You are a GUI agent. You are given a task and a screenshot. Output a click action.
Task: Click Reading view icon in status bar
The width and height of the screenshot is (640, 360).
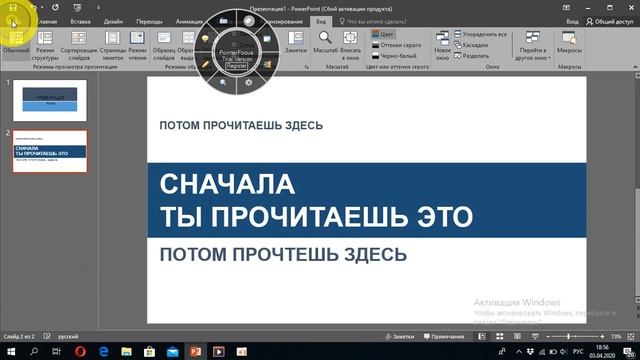[517, 336]
